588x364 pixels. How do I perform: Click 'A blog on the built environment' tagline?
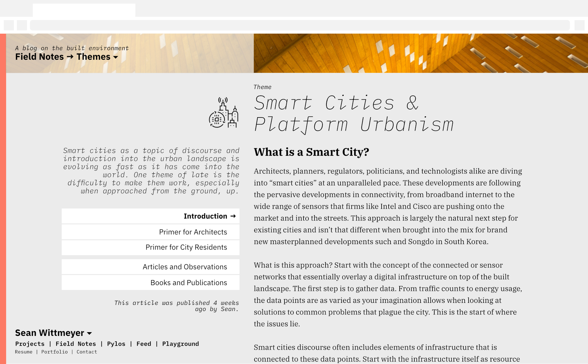72,48
